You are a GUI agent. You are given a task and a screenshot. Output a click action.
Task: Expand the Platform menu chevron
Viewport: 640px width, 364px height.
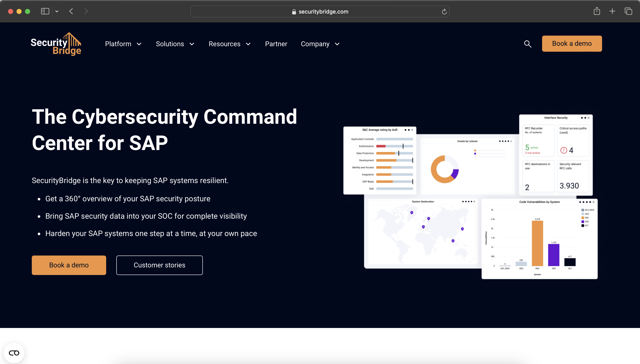139,44
